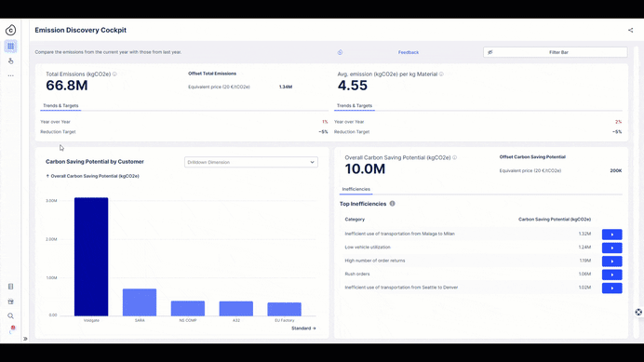The height and width of the screenshot is (362, 644).
Task: Click the Standard arrow link below chart
Action: pyautogui.click(x=303, y=328)
